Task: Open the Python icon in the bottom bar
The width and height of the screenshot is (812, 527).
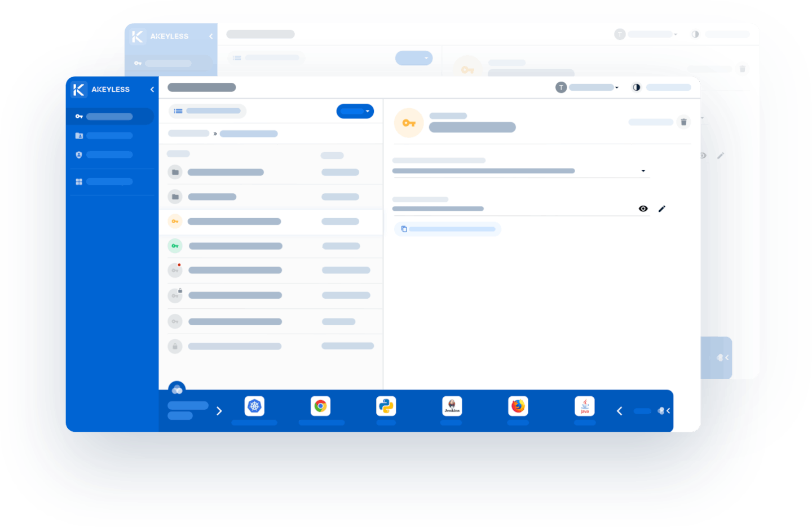Action: pos(386,406)
